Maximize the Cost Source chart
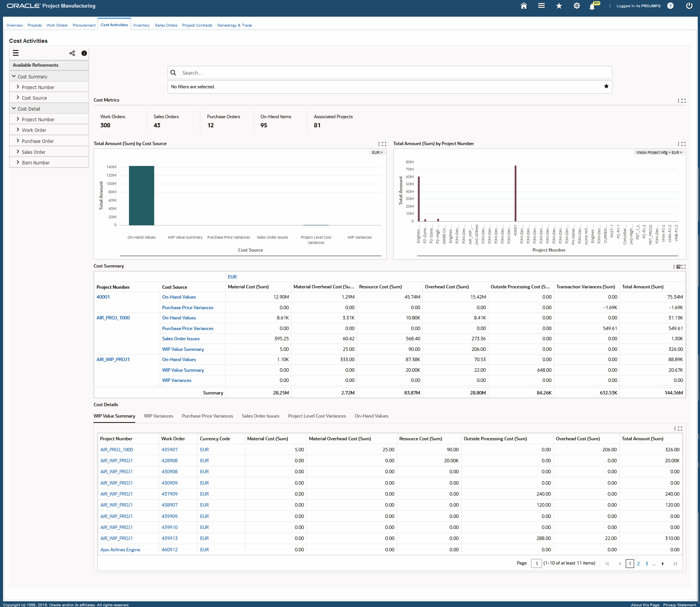This screenshot has height=607, width=700. (384, 144)
